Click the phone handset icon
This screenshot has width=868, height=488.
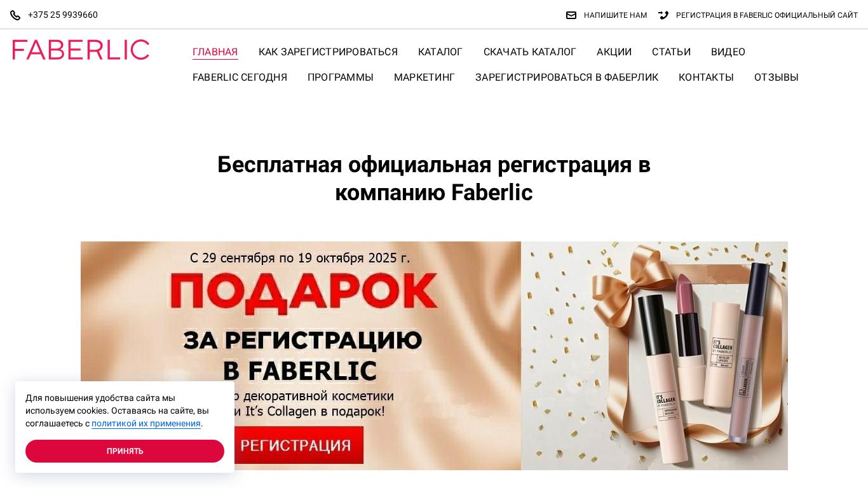coord(15,15)
